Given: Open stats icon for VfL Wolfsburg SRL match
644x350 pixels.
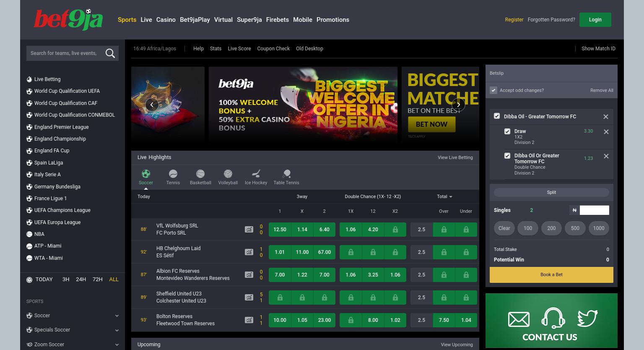Looking at the screenshot, I should (249, 230).
